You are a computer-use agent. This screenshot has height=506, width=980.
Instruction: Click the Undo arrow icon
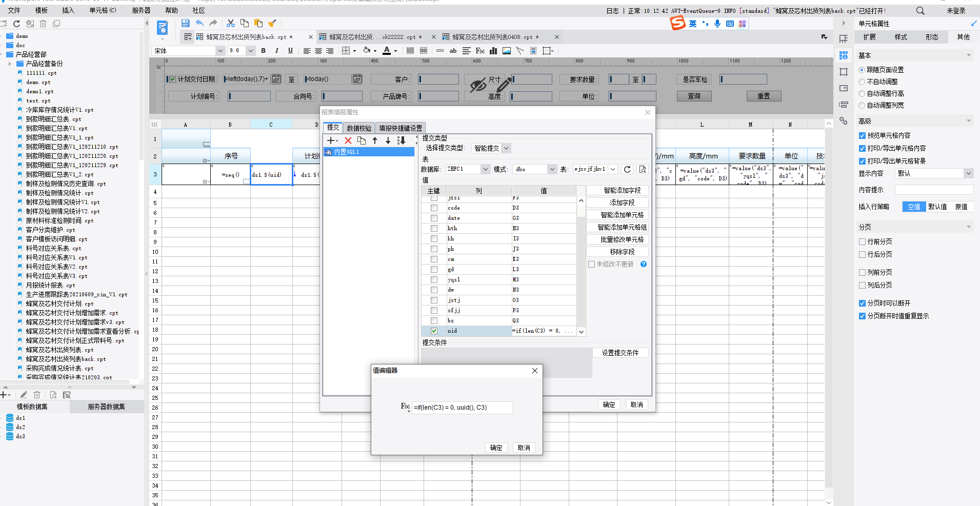(x=199, y=23)
